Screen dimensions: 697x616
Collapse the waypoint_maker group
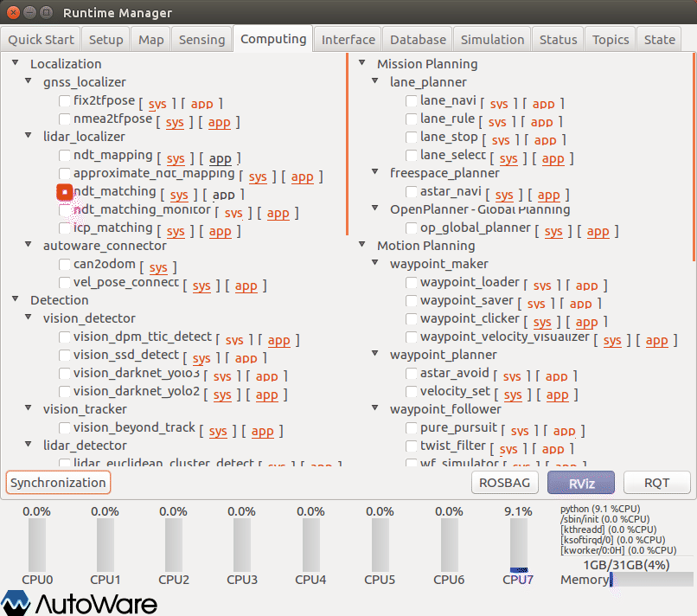coord(378,264)
